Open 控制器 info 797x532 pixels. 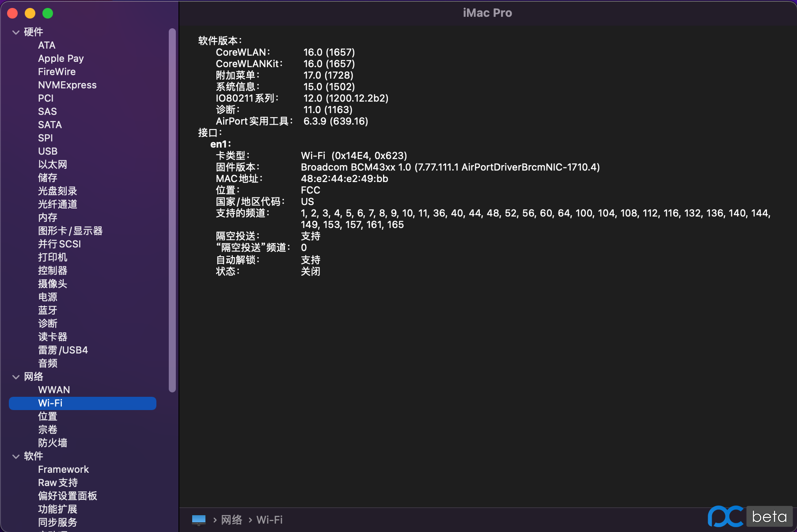pos(53,270)
